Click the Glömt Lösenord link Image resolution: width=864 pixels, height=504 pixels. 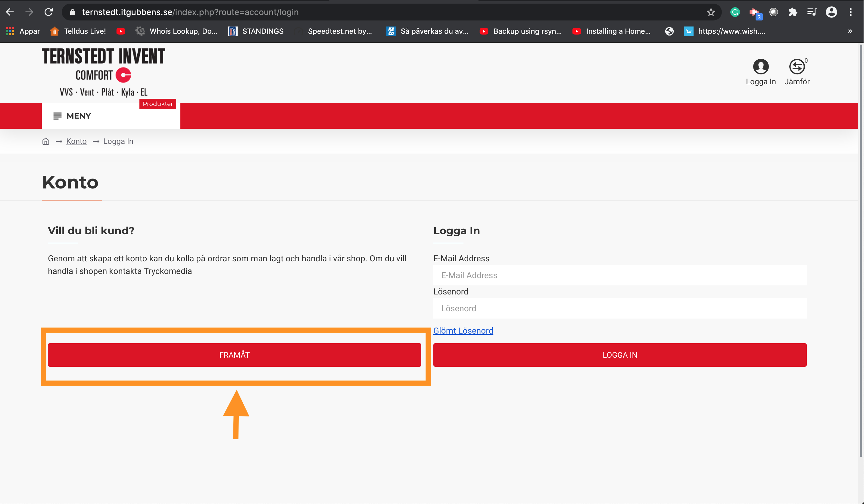(463, 331)
